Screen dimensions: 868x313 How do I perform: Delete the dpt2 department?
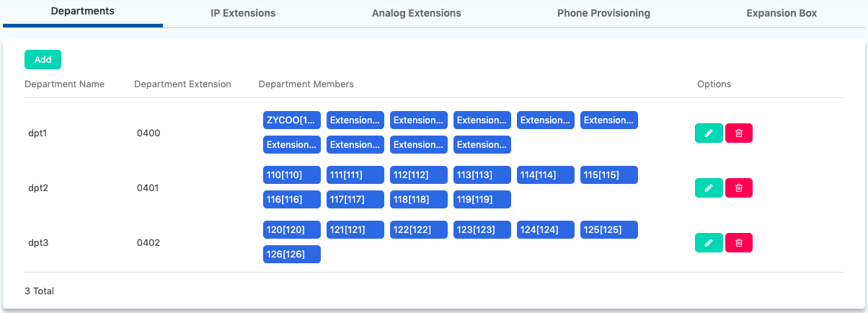point(738,188)
